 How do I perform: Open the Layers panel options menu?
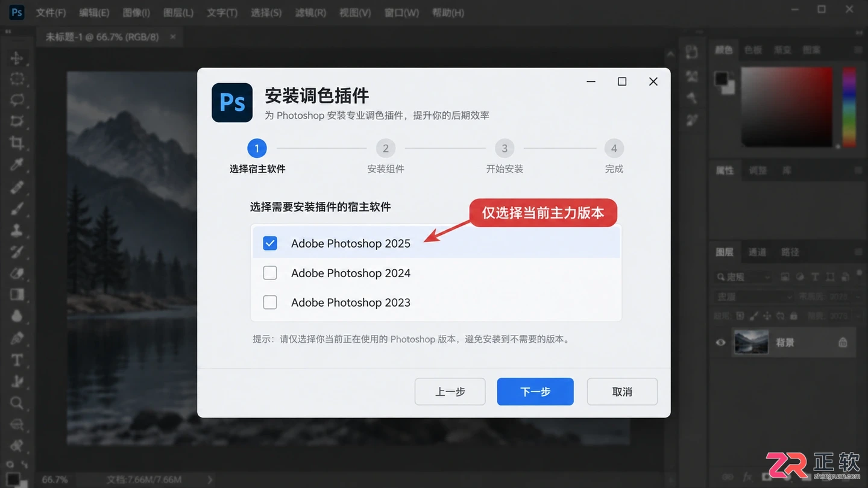(858, 252)
